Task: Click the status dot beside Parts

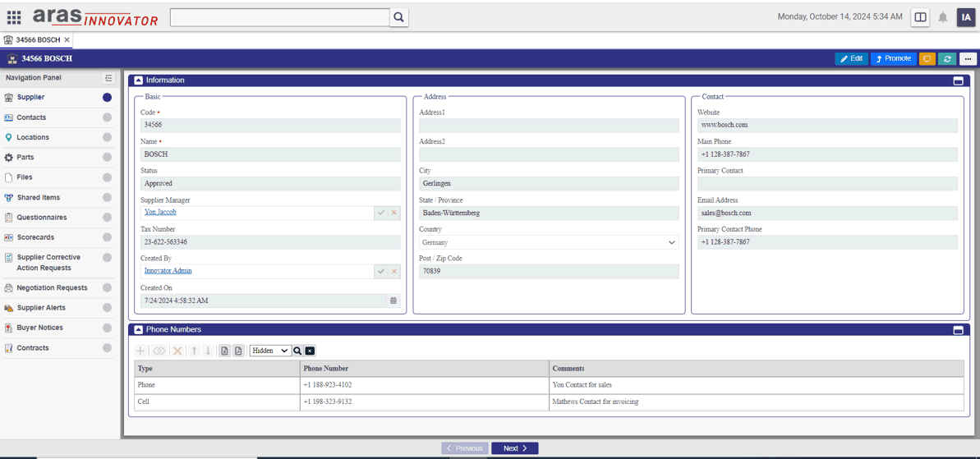Action: (x=107, y=158)
